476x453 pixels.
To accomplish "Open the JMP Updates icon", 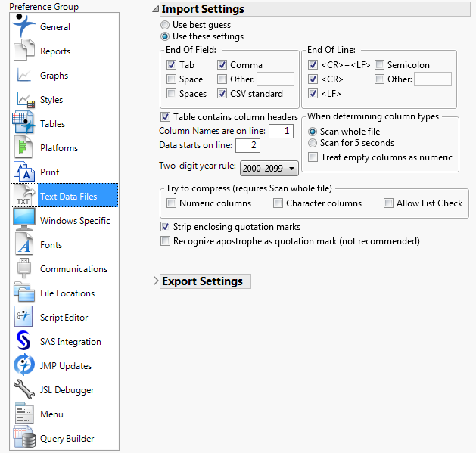I will (25, 366).
